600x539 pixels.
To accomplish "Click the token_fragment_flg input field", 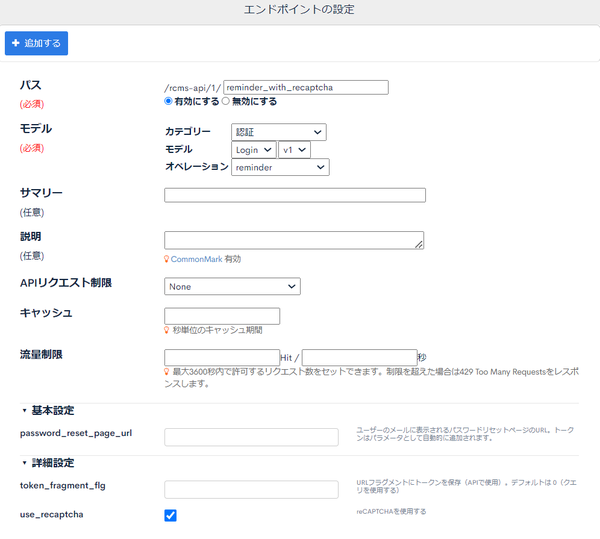I will (251, 489).
